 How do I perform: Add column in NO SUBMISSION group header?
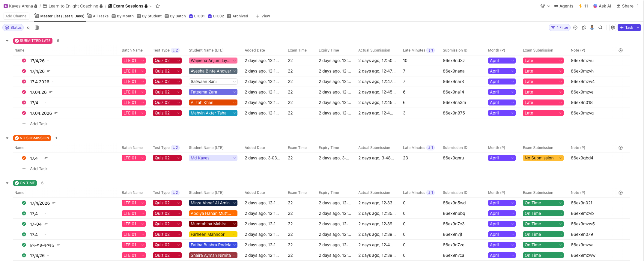pos(621,148)
